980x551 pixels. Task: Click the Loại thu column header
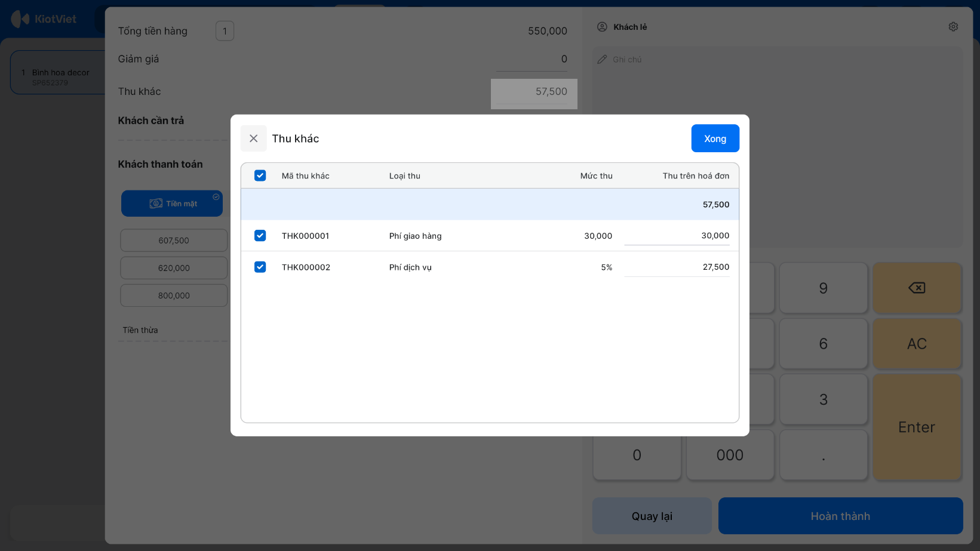pyautogui.click(x=405, y=176)
